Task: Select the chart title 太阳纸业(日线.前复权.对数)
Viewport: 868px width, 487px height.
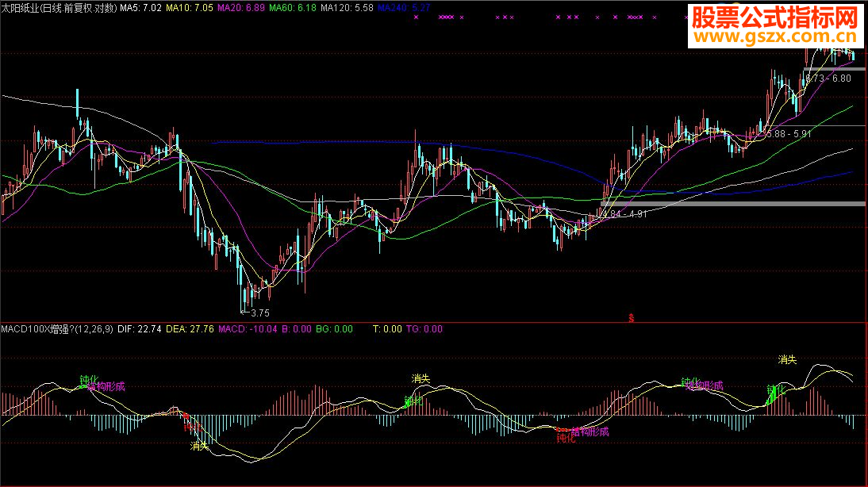Action: pyautogui.click(x=60, y=8)
